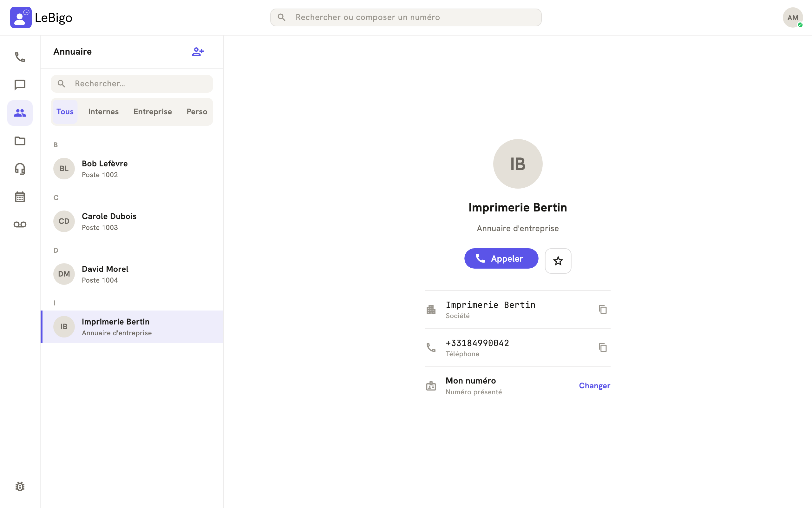Open the messages chat icon in sidebar
Screen dimensions: 812x508
(20, 85)
